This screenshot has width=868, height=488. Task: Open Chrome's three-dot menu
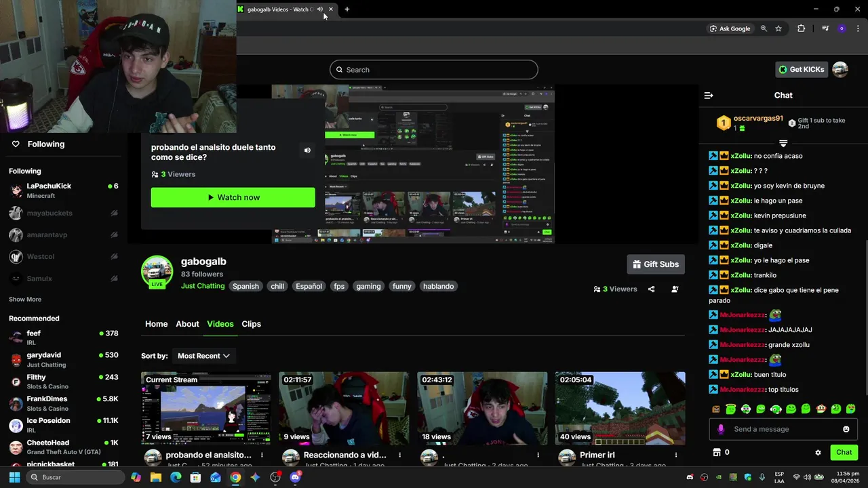coord(858,28)
